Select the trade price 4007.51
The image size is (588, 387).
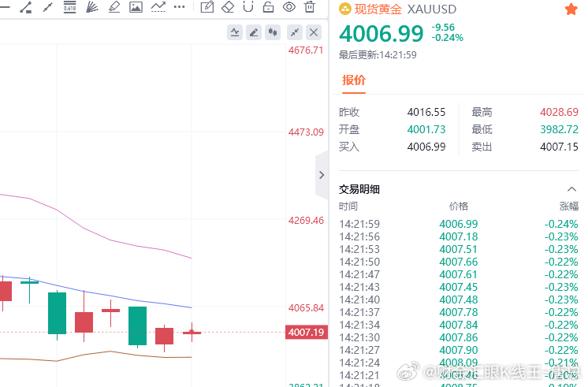pyautogui.click(x=458, y=249)
